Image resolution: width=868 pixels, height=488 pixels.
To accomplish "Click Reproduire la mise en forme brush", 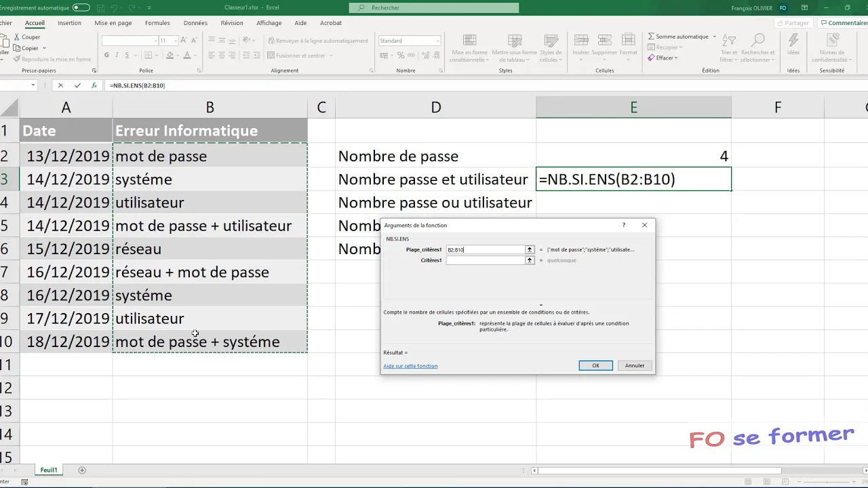I will [52, 59].
